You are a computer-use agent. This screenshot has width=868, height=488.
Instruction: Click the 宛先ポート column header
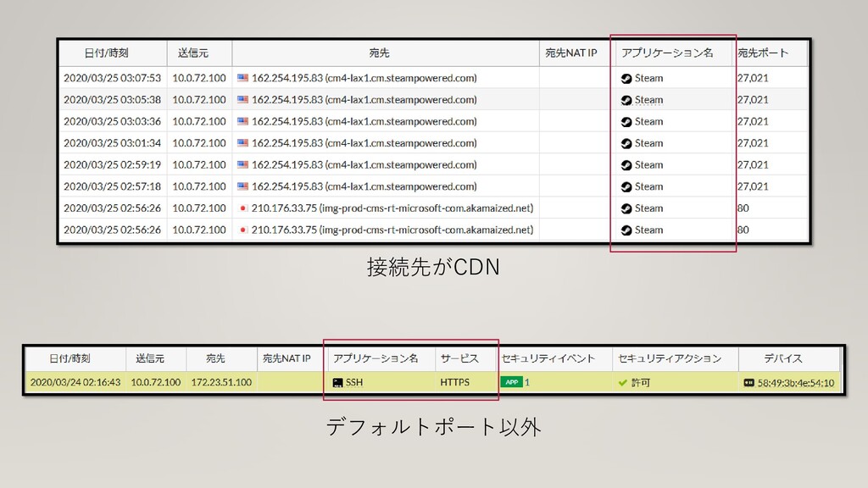coord(763,53)
